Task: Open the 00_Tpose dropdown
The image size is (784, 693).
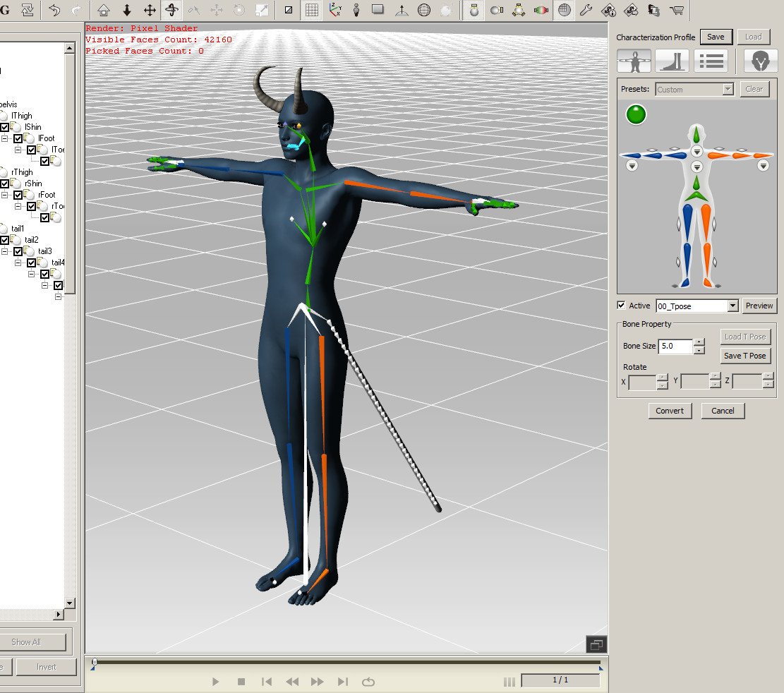Action: (x=732, y=306)
